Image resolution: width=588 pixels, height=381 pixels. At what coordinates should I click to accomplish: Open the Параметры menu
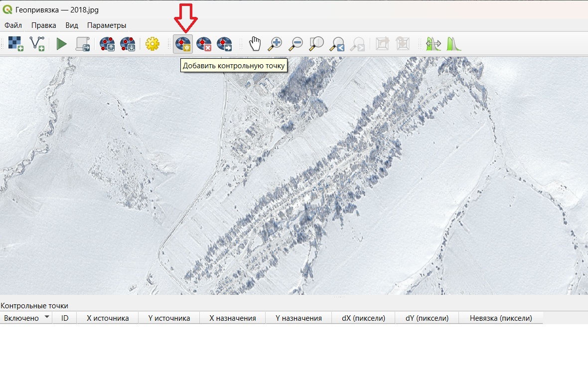coord(107,25)
